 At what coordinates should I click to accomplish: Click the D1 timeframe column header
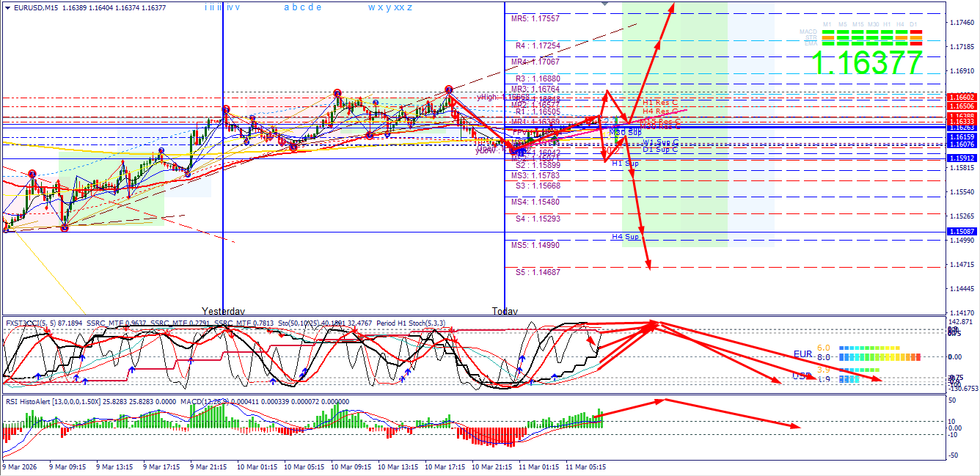point(913,24)
